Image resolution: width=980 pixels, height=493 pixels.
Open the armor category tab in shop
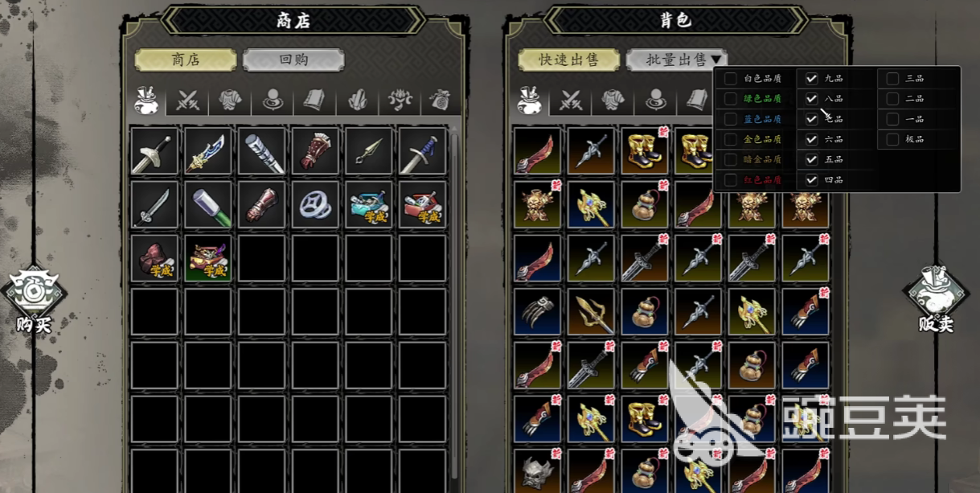coord(230,101)
